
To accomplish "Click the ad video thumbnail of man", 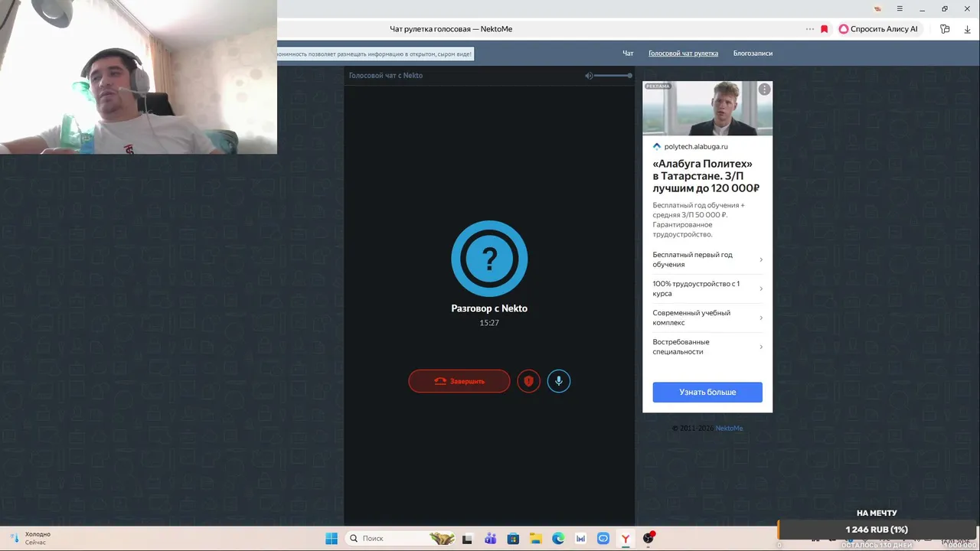I will pyautogui.click(x=707, y=109).
